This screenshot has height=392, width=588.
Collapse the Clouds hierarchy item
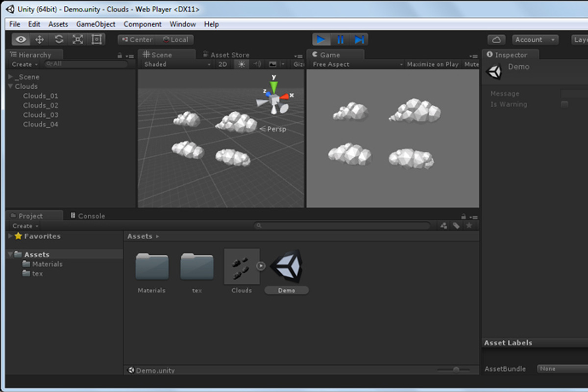pos(11,86)
